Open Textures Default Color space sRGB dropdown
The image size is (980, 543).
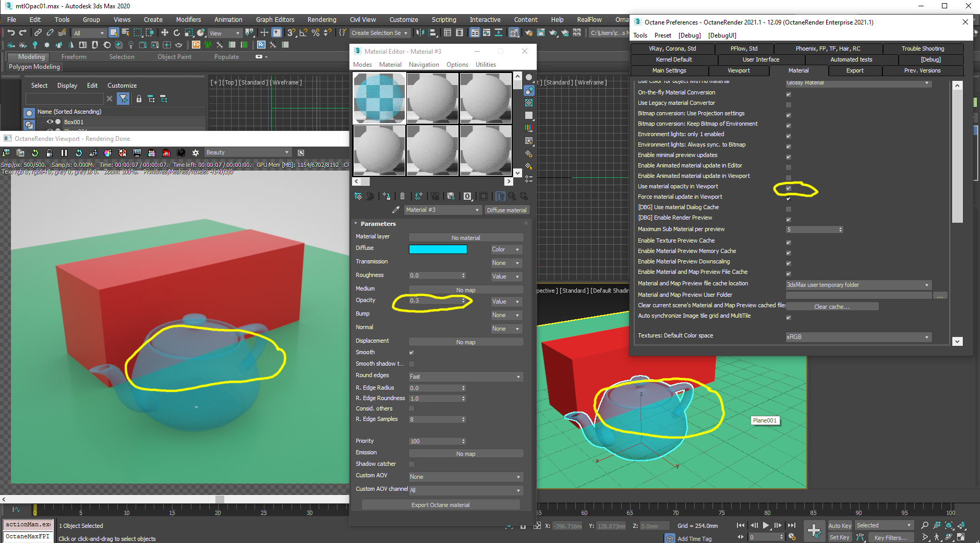click(858, 337)
